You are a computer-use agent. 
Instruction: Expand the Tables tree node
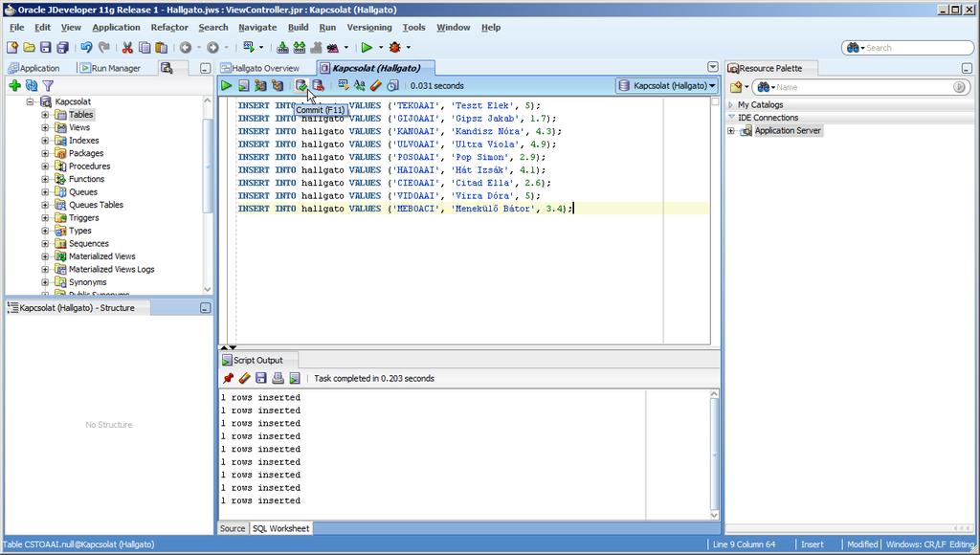point(45,115)
